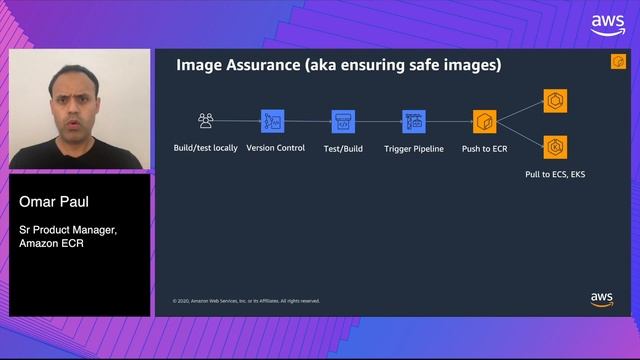Click the orange Push to ECR icon

pyautogui.click(x=484, y=122)
